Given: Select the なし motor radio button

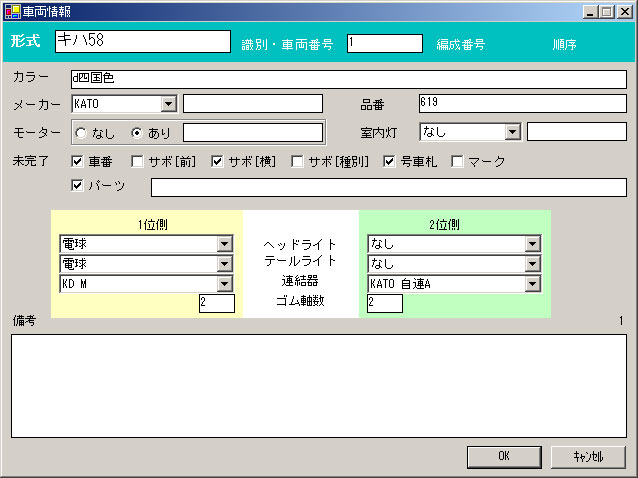Looking at the screenshot, I should click(x=82, y=132).
